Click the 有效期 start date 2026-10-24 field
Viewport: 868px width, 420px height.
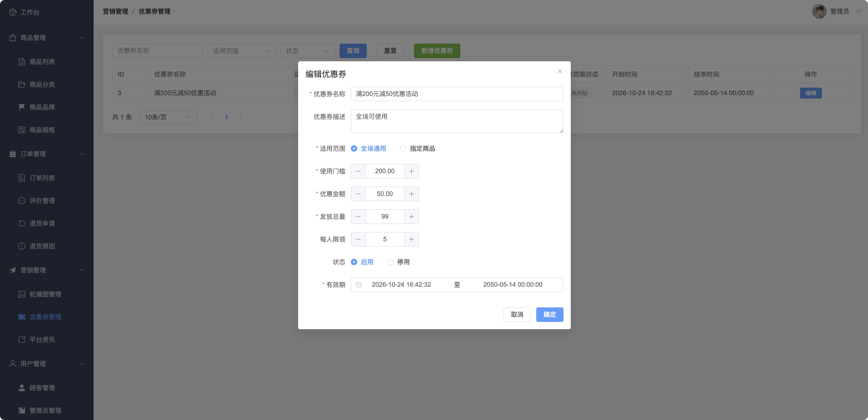[x=401, y=285]
